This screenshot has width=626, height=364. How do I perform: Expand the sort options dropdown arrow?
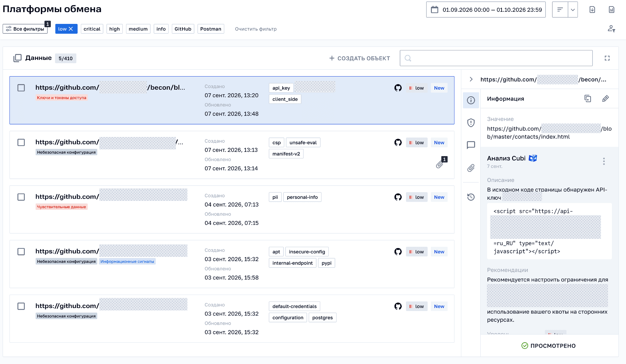[x=573, y=9]
